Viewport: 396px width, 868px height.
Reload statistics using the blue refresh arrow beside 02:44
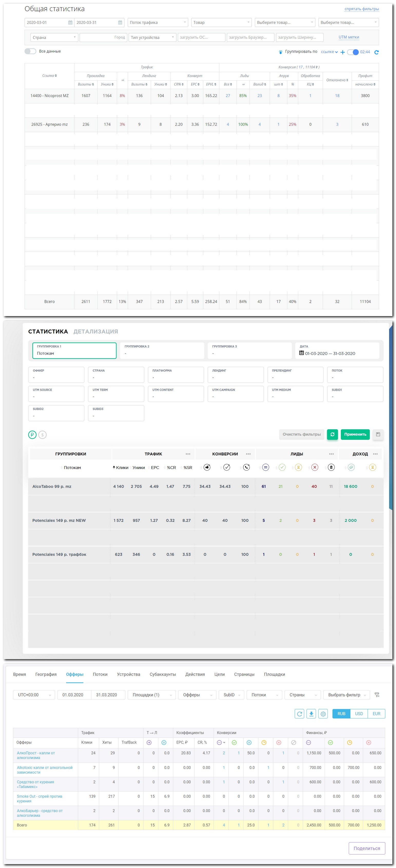tap(376, 52)
